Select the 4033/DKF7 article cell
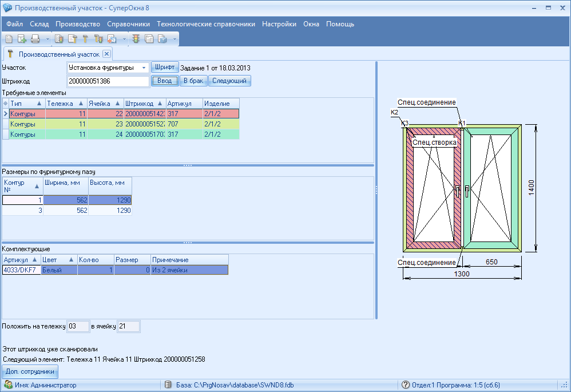 pos(22,270)
